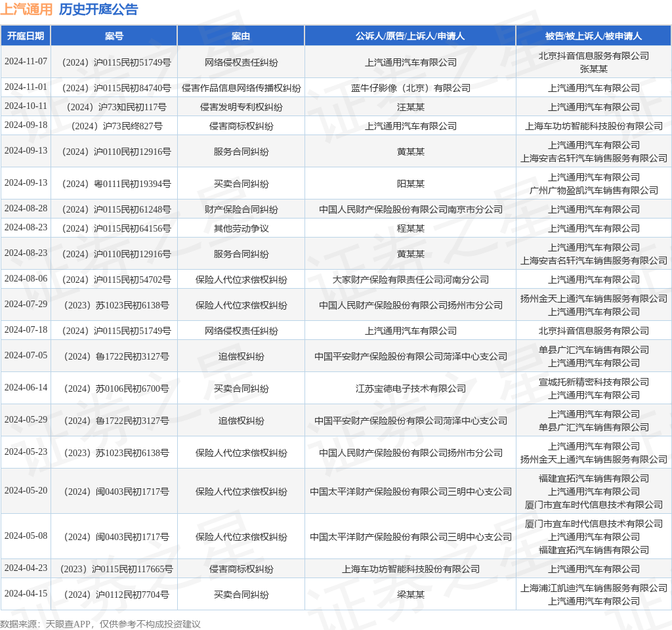
Task: Click plaintiff 蓝牛仔影像（北京）有限公司
Action: [411, 88]
